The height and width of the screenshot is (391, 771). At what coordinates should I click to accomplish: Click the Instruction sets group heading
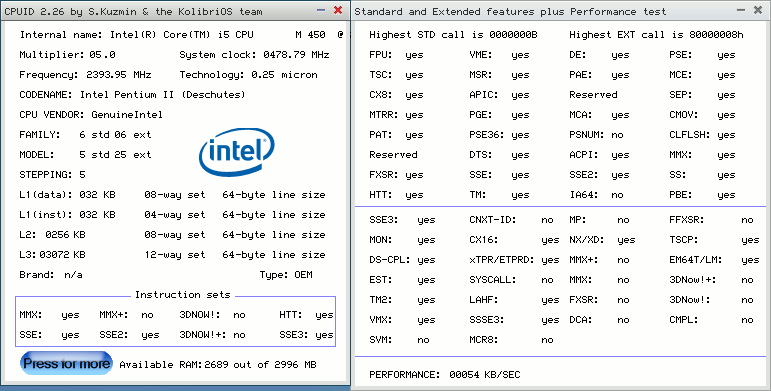pyautogui.click(x=182, y=295)
